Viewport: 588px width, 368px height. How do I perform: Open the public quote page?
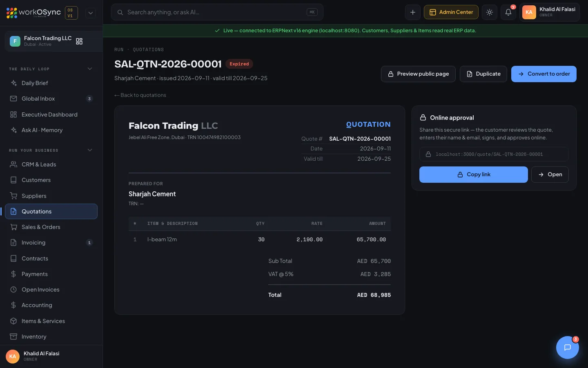(x=550, y=175)
